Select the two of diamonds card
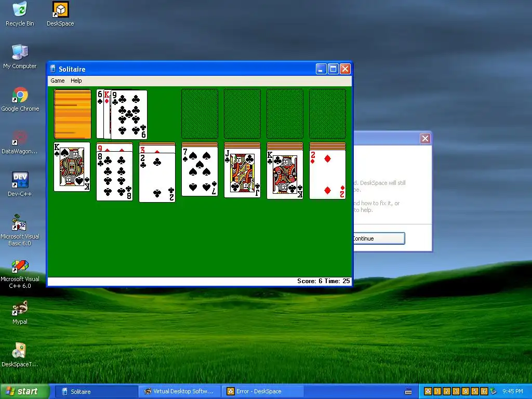532x399 pixels. coord(327,175)
